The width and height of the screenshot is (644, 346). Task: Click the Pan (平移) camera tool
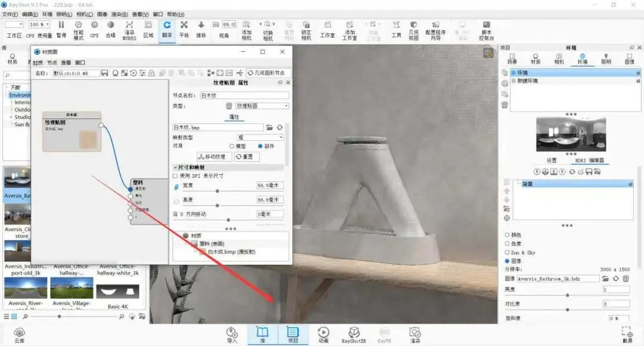184,30
